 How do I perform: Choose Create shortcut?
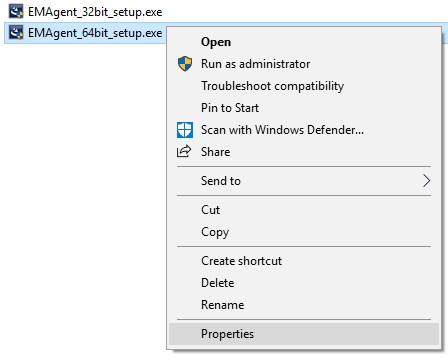[x=304, y=261]
